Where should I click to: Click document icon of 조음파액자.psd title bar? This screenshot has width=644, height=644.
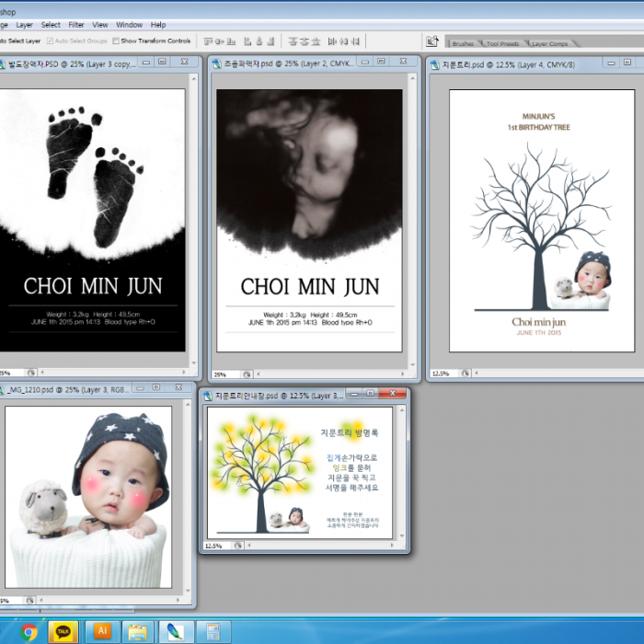pyautogui.click(x=217, y=63)
